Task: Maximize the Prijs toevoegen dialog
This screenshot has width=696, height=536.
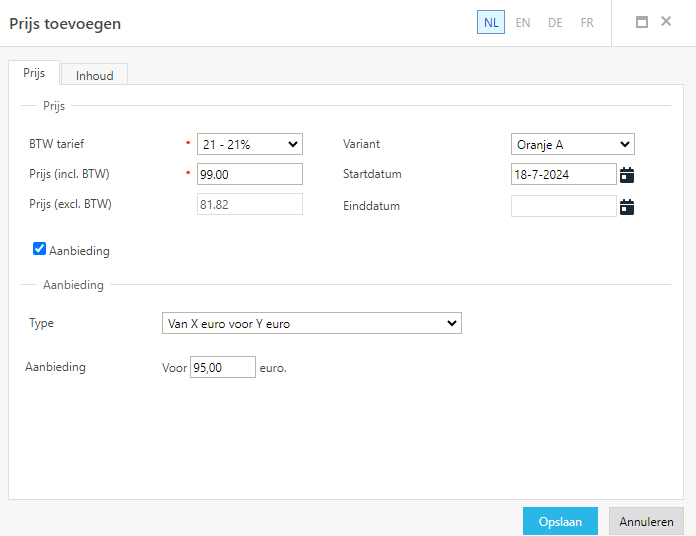Action: (x=642, y=22)
